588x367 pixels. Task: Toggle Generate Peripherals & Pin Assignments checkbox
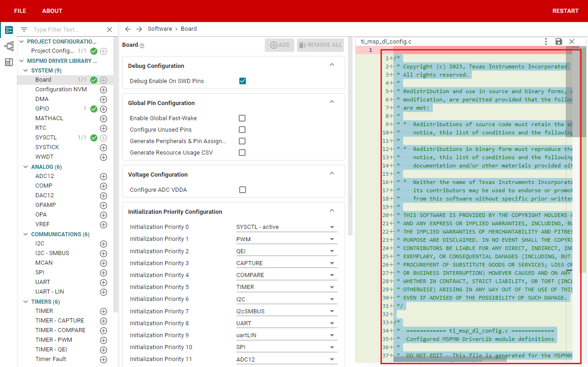242,141
